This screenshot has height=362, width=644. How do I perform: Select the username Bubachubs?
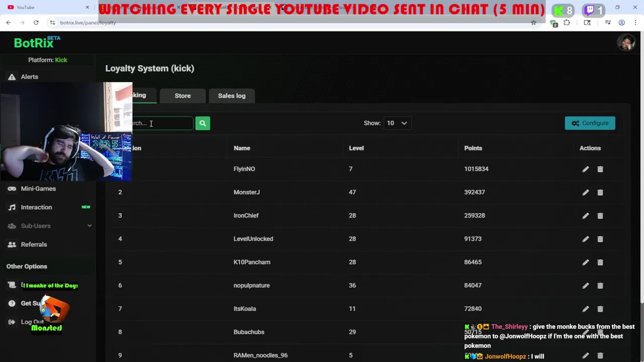(x=249, y=332)
